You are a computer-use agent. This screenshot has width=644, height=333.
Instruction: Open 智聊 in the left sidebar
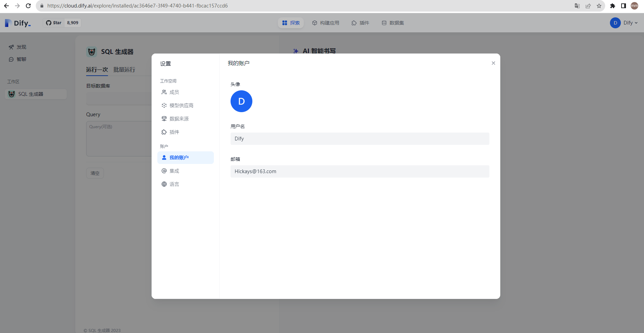point(18,59)
